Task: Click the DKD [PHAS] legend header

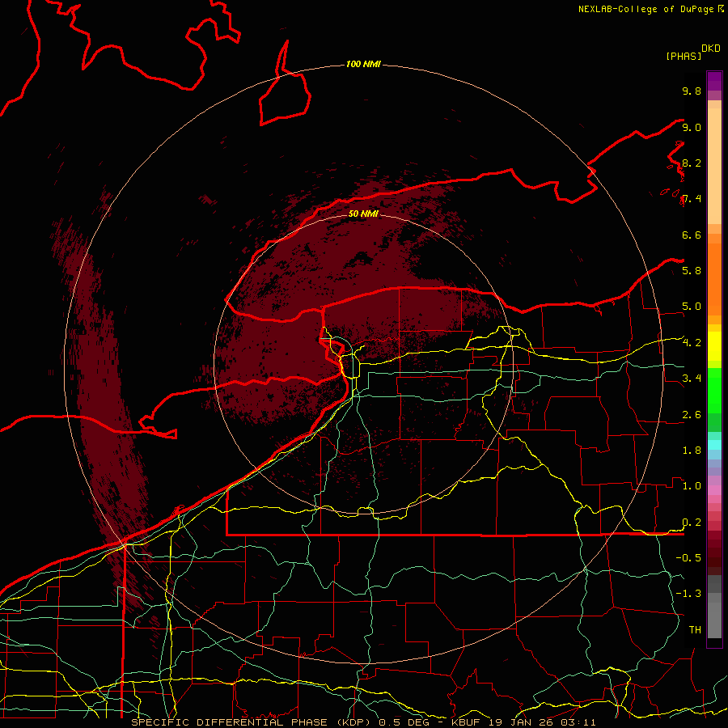Action: [x=693, y=53]
